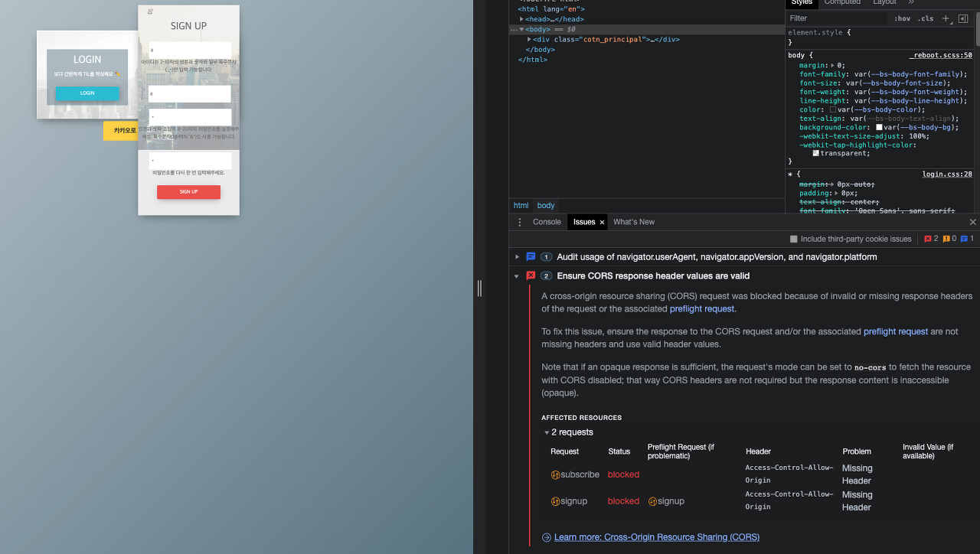This screenshot has width=980, height=554.
Task: Open the What's New drawer tab
Action: click(x=634, y=222)
